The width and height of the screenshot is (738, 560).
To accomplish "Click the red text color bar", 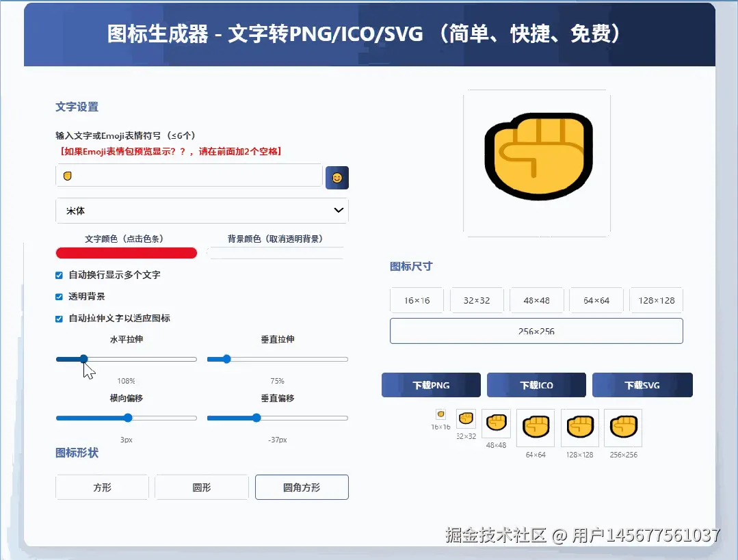I will point(126,253).
